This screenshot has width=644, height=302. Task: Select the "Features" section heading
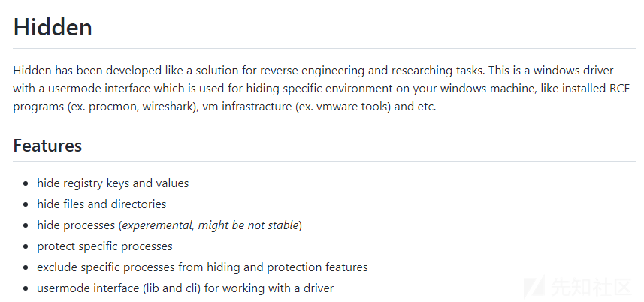tap(47, 146)
